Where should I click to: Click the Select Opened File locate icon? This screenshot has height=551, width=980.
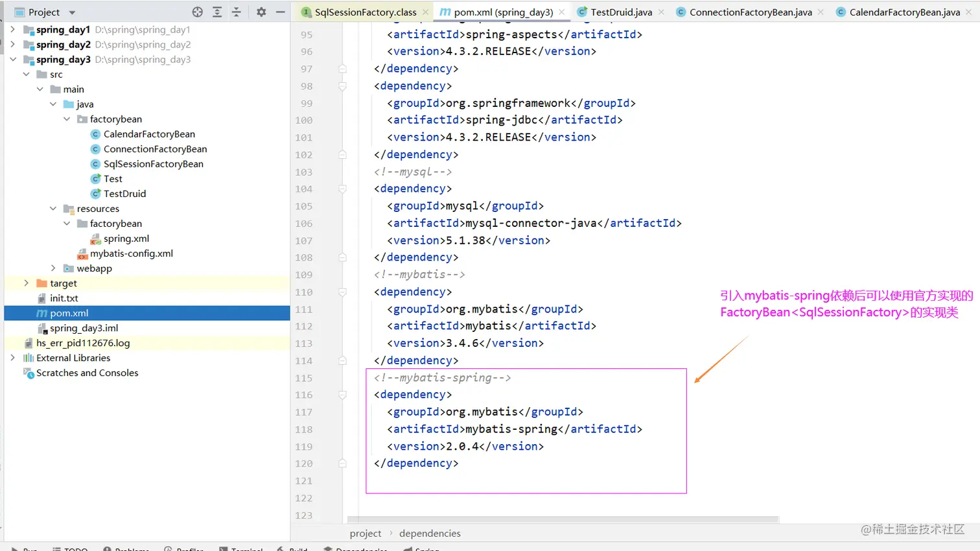point(198,12)
